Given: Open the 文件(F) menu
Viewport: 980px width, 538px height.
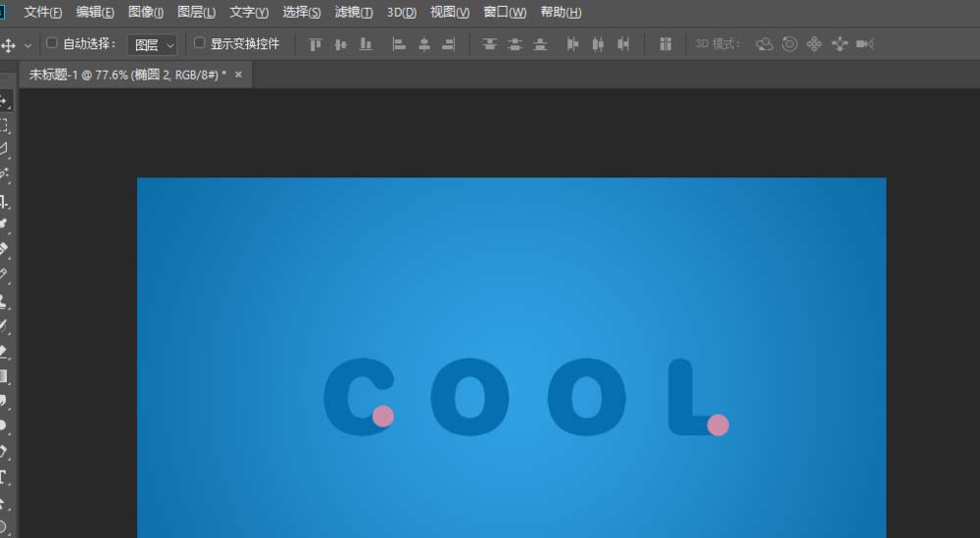Looking at the screenshot, I should point(42,12).
